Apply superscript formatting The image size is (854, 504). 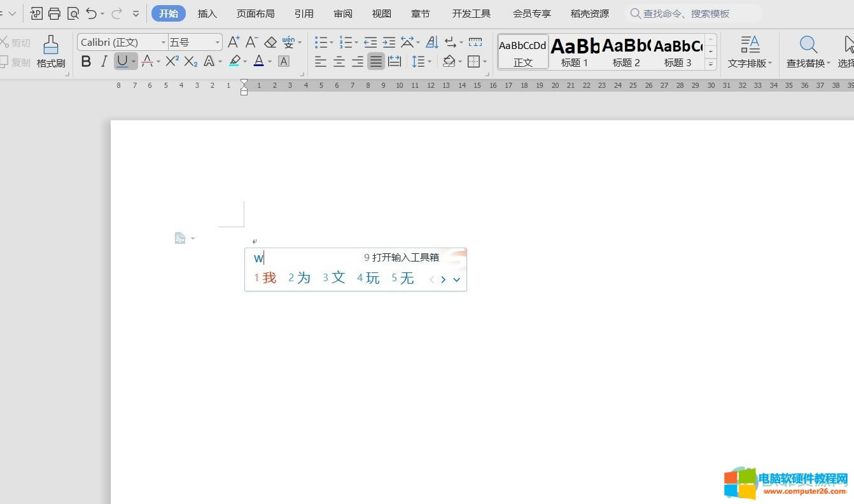172,62
